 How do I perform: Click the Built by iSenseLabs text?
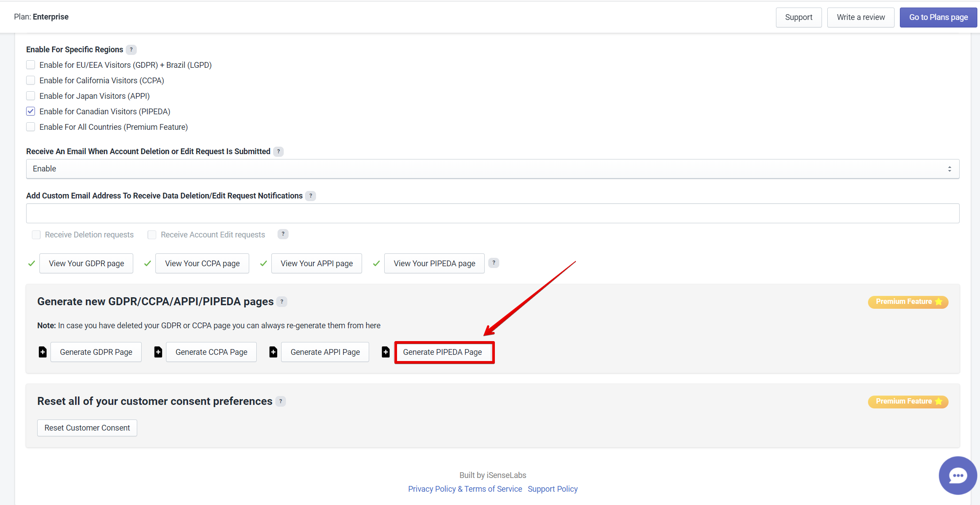tap(493, 475)
